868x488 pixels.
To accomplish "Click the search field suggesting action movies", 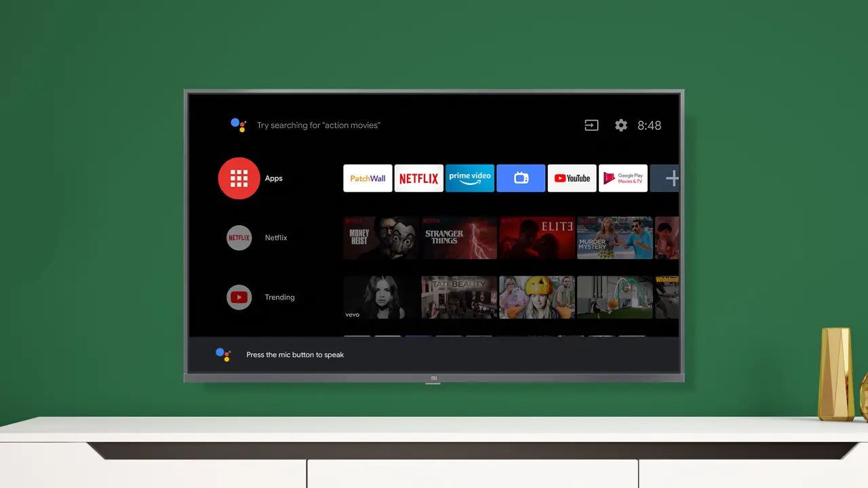I will click(318, 125).
